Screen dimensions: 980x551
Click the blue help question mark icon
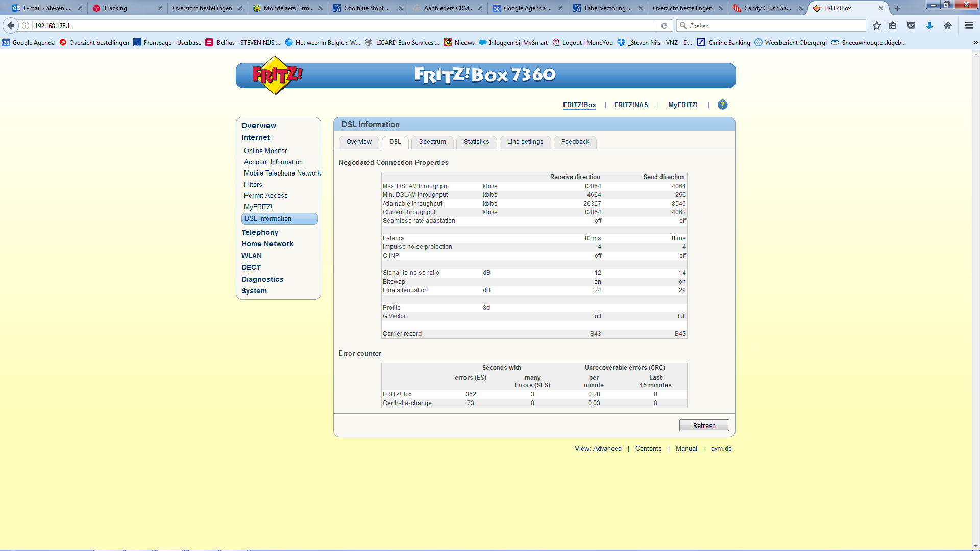722,105
